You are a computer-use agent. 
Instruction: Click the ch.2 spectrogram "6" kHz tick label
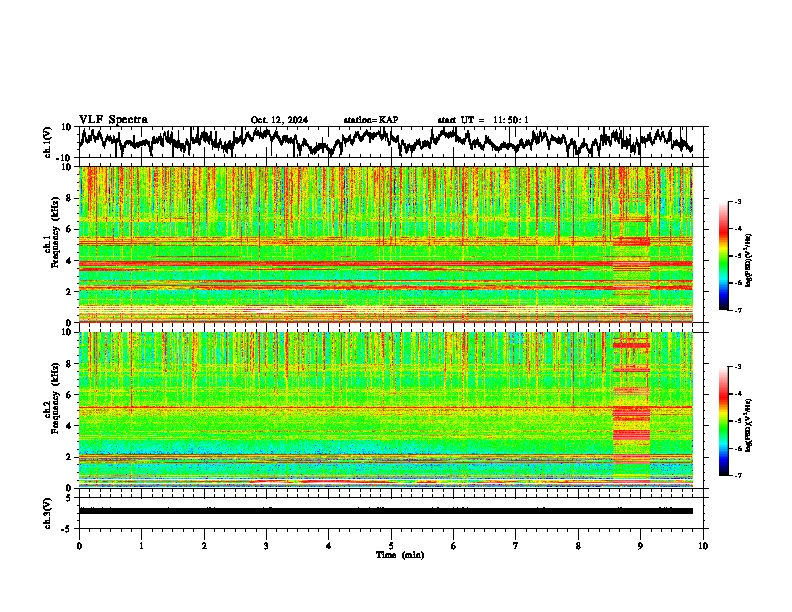click(71, 395)
